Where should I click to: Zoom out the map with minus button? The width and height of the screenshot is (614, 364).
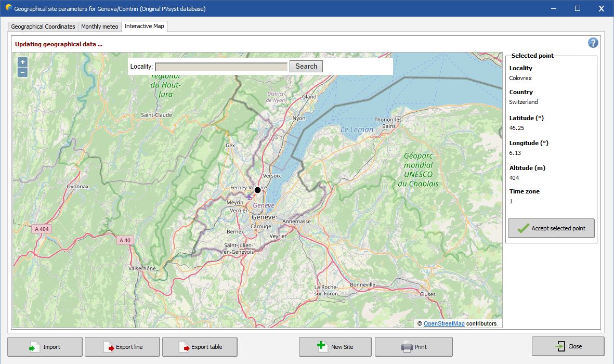pyautogui.click(x=22, y=72)
